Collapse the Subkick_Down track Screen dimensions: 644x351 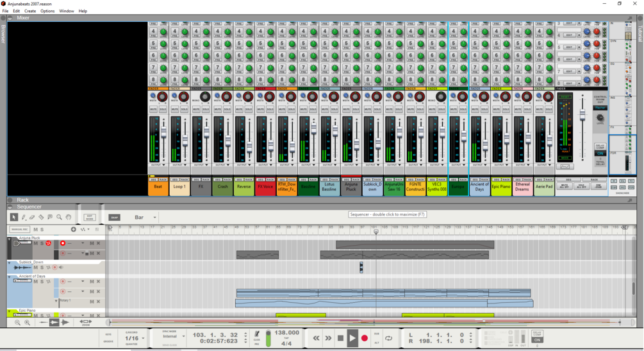pos(10,262)
